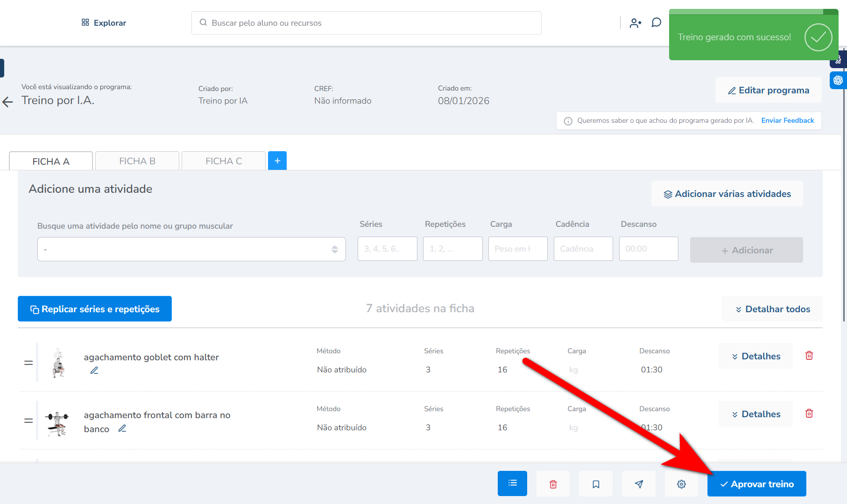Click the add student icon in header
847x504 pixels.
coord(635,23)
